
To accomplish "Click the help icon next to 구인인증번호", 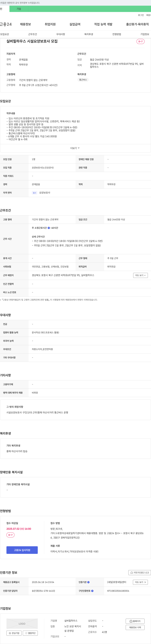I will point(92,591).
